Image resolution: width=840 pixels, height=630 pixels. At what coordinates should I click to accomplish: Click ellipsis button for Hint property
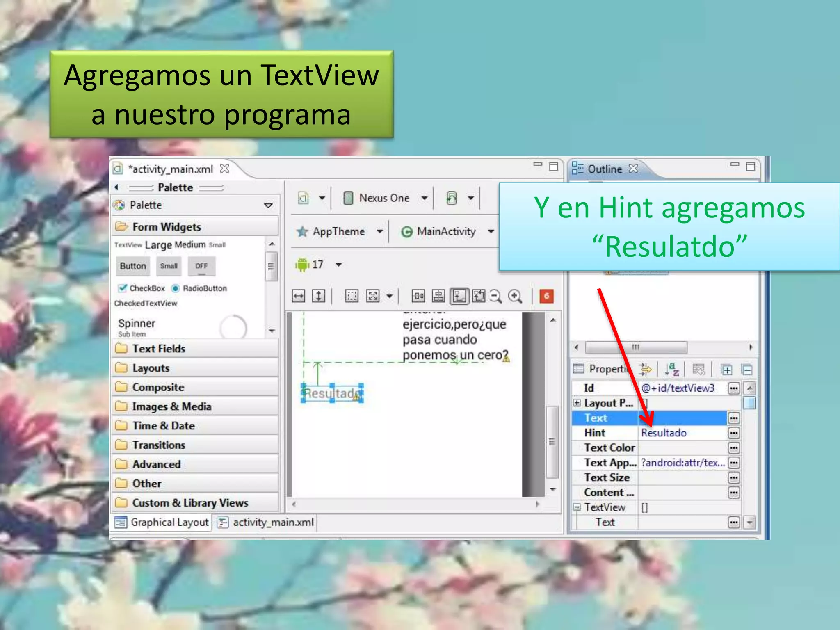click(x=734, y=433)
